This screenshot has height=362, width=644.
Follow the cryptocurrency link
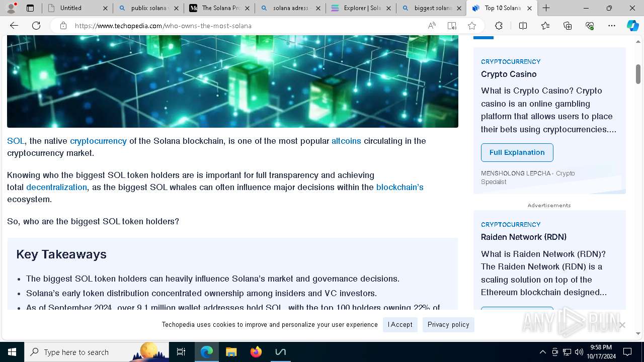tap(98, 141)
